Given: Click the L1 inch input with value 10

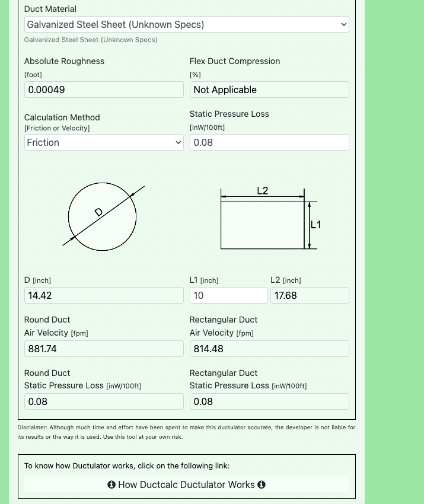Looking at the screenshot, I should click(x=228, y=295).
